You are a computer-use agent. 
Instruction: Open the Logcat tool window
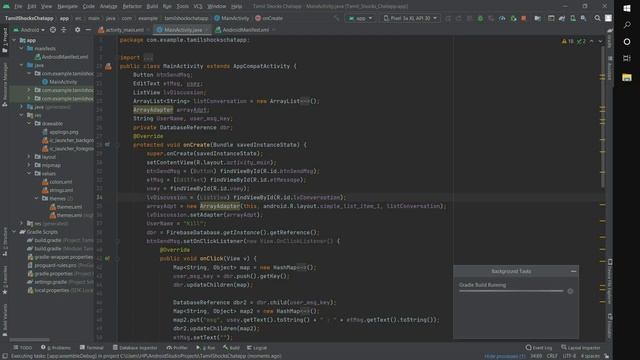(257, 348)
